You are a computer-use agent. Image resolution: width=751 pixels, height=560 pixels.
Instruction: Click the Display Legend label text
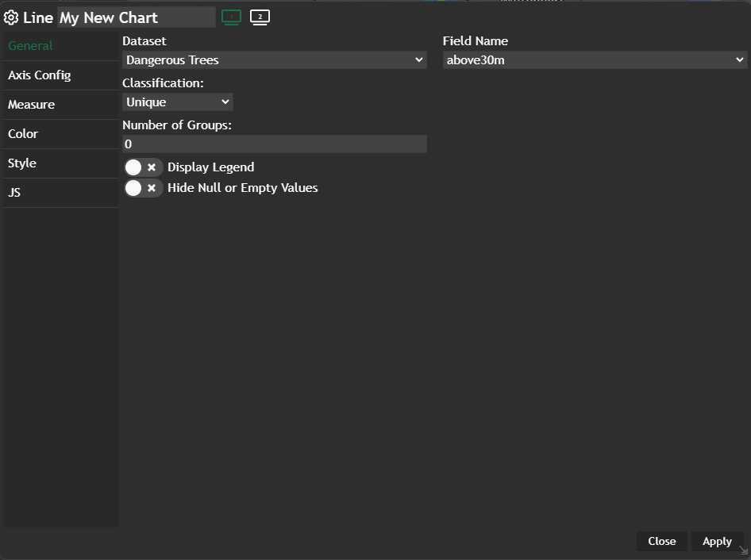(210, 167)
